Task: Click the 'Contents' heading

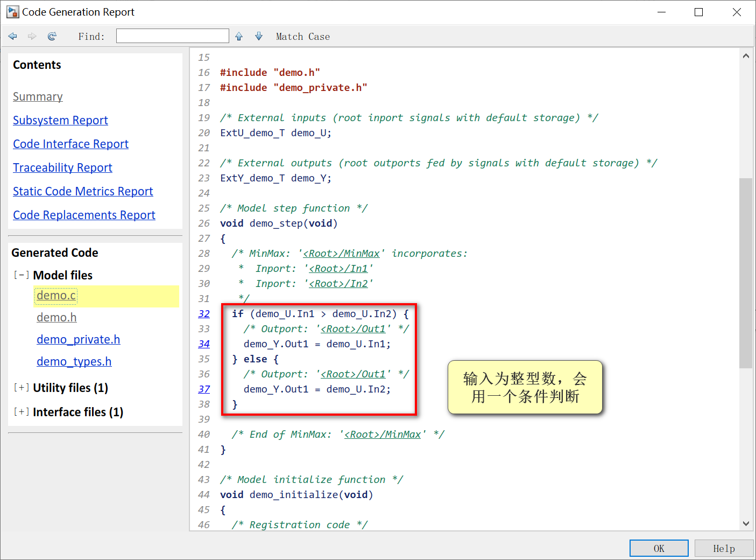Action: coord(37,65)
